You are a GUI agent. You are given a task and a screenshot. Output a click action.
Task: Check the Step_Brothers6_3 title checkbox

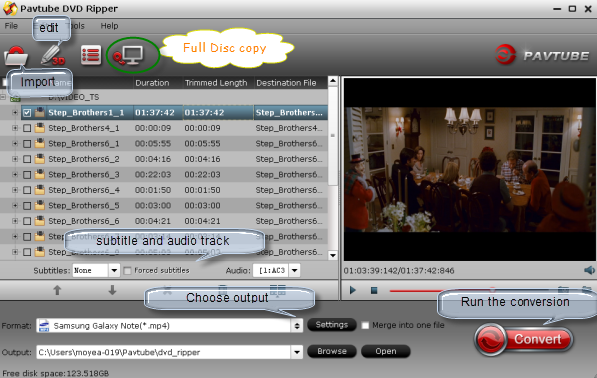coord(27,175)
